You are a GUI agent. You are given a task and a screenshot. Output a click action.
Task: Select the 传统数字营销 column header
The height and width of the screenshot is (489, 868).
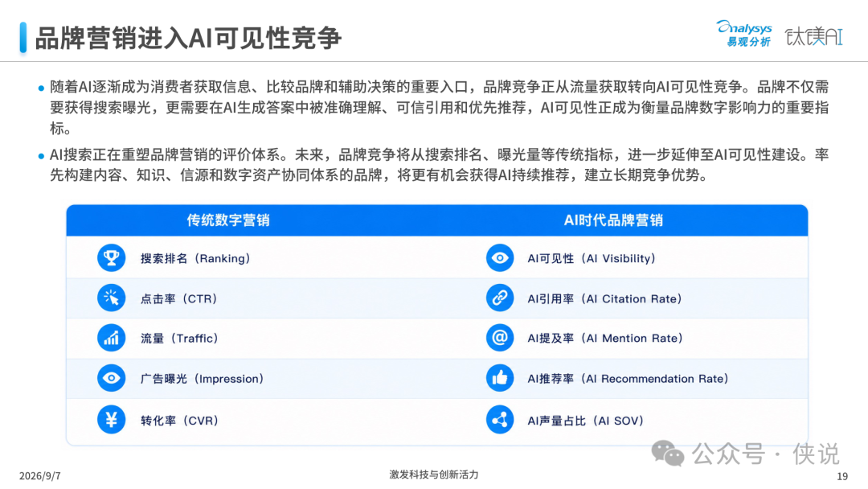coord(228,220)
